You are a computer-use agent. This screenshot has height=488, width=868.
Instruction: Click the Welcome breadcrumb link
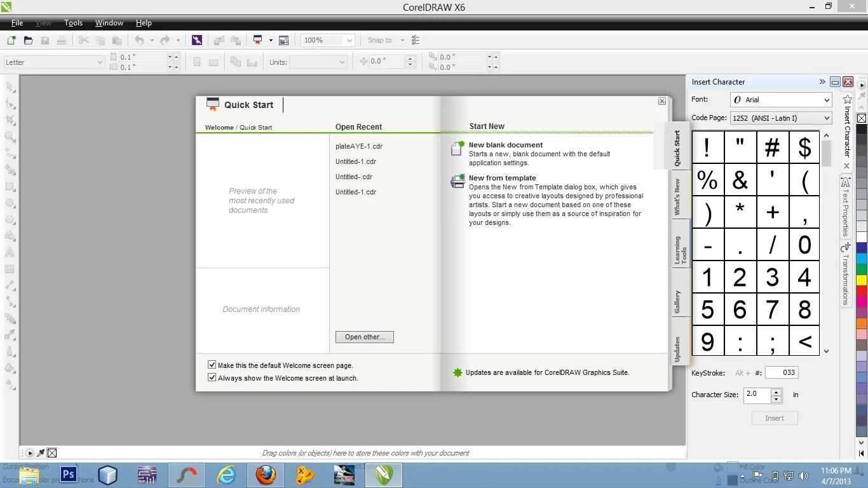point(219,127)
